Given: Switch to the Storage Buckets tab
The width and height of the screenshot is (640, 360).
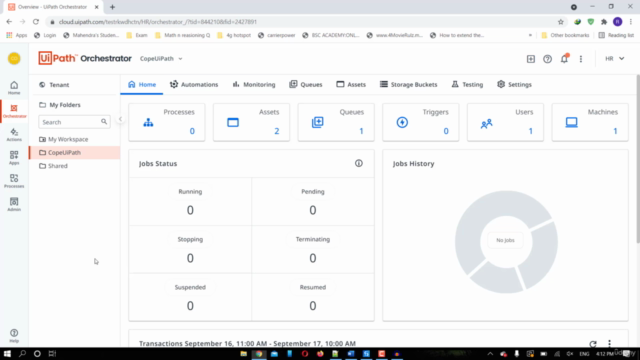Looking at the screenshot, I should click(409, 84).
